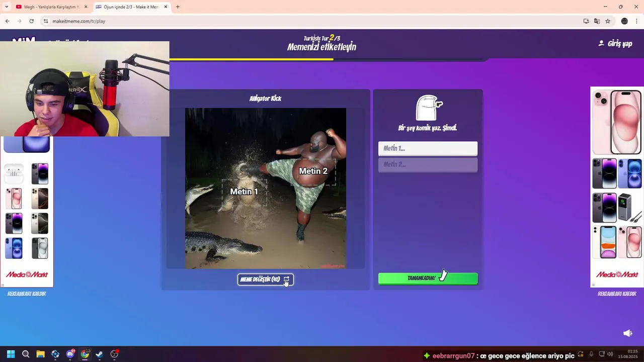
Task: Click the MEME DEĞİŞTİR button
Action: pos(265,280)
